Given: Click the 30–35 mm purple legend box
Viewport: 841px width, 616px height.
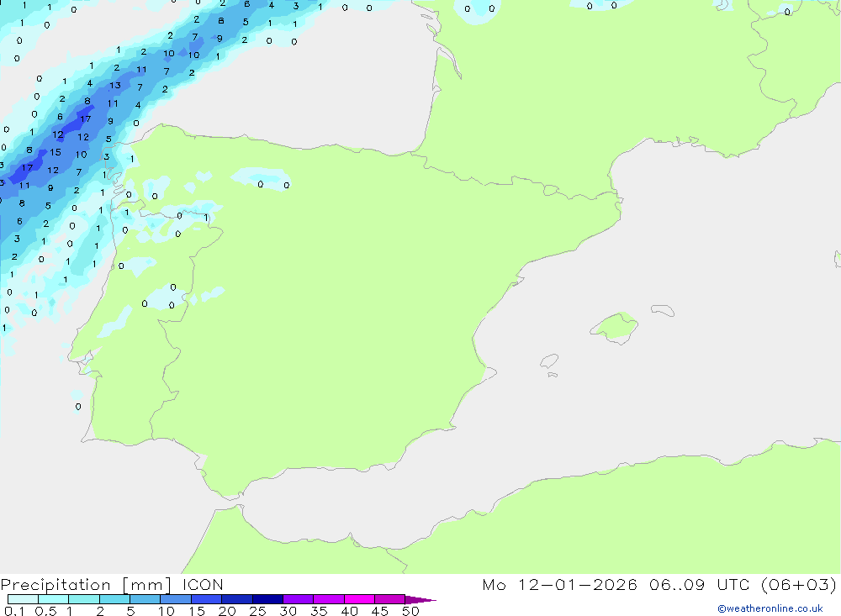Looking at the screenshot, I should (x=298, y=599).
